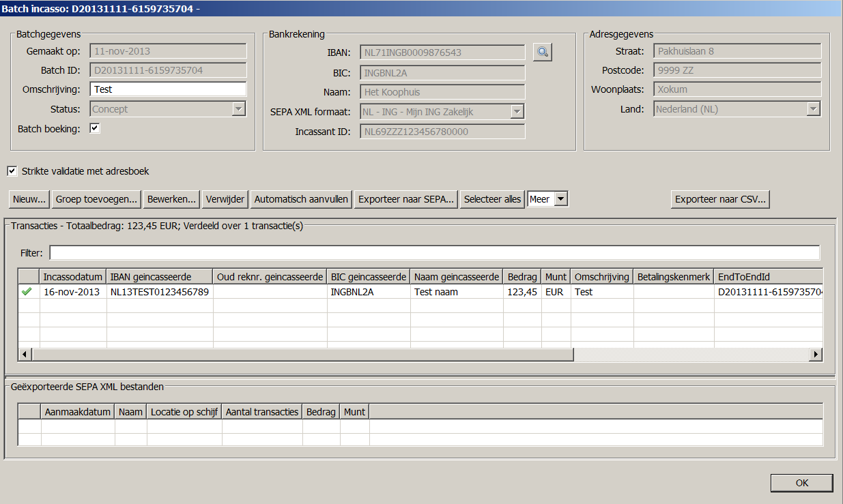Open Bewerken... for the transaction
Viewport: 843px width, 504px height.
173,199
